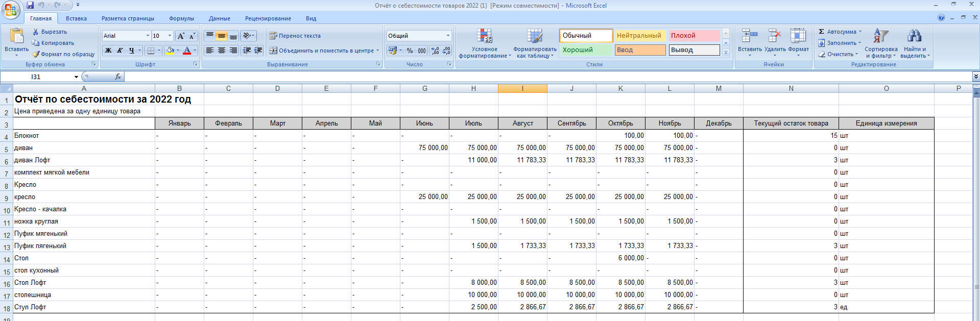The width and height of the screenshot is (980, 321).
Task: Click the percent style icon
Action: coord(410,51)
